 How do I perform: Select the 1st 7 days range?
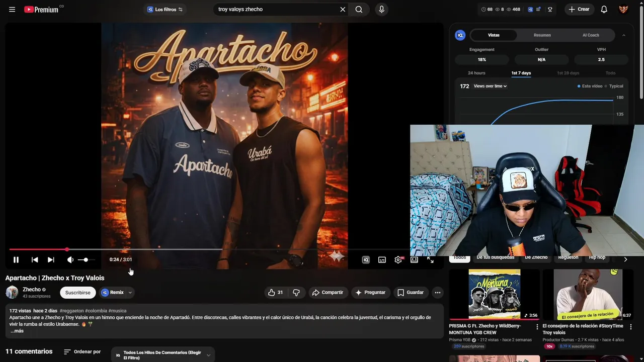click(521, 73)
